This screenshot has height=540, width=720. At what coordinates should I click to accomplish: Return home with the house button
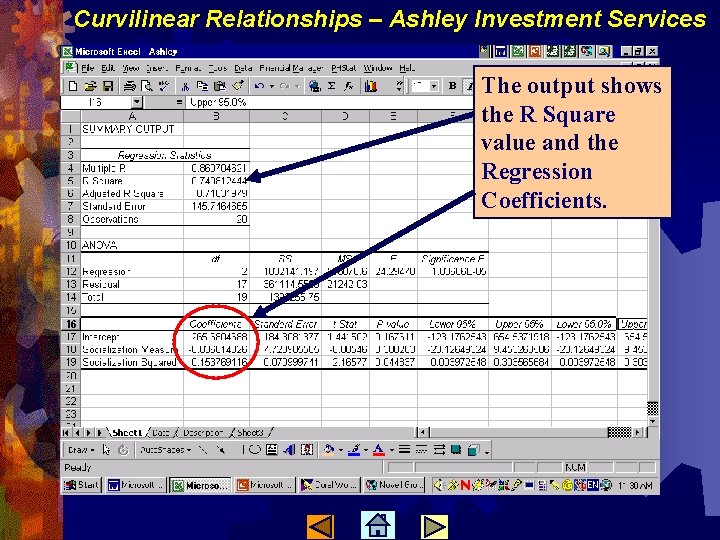coord(377,524)
